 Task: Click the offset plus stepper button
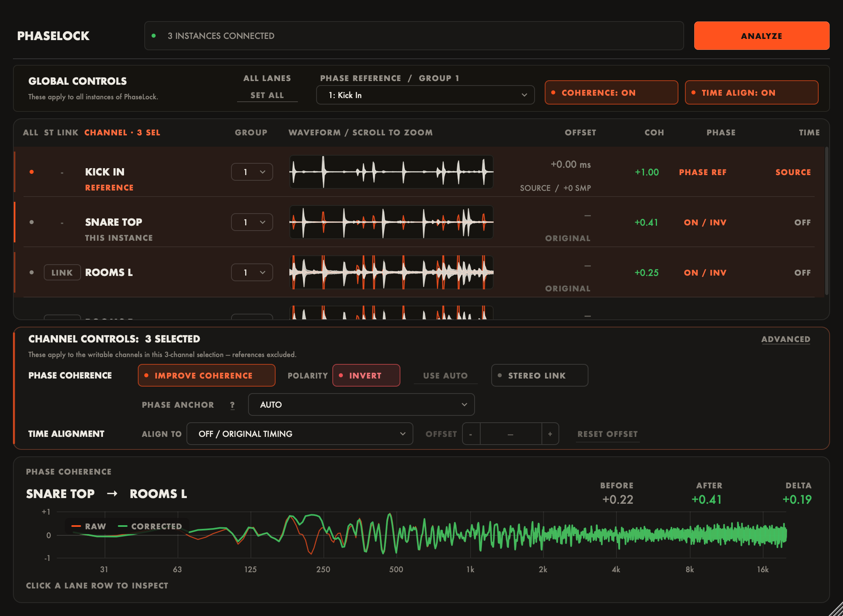[x=550, y=434]
